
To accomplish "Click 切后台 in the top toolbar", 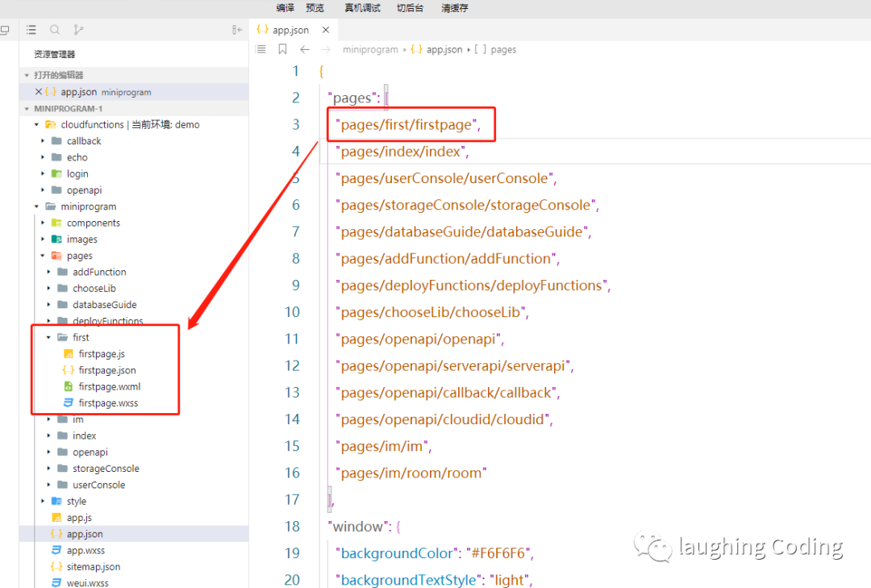I will (410, 8).
